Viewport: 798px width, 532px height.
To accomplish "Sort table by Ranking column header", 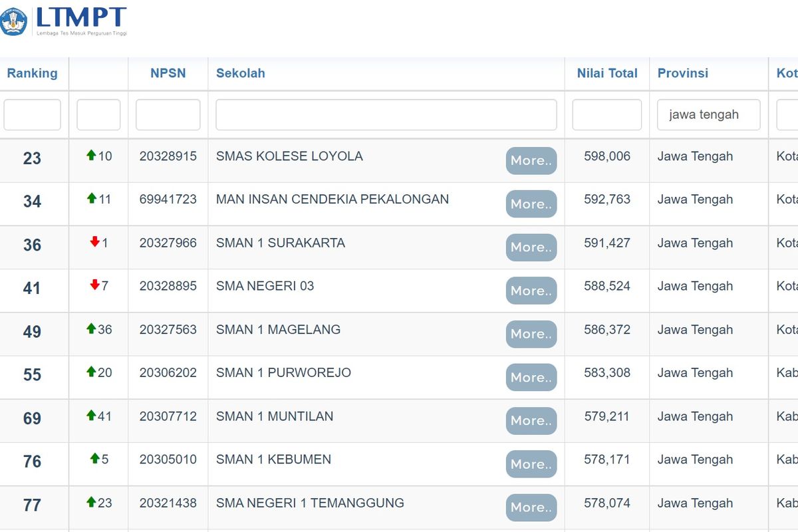I will click(x=32, y=73).
